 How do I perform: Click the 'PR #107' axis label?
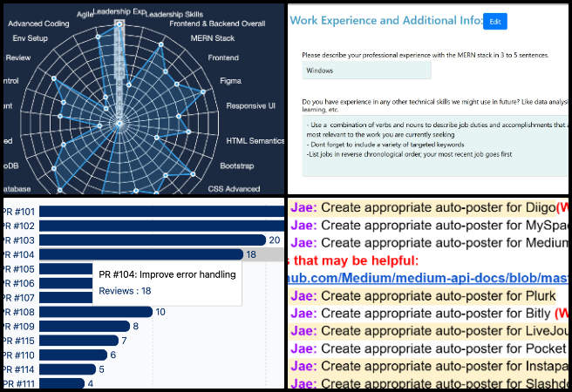(18, 298)
